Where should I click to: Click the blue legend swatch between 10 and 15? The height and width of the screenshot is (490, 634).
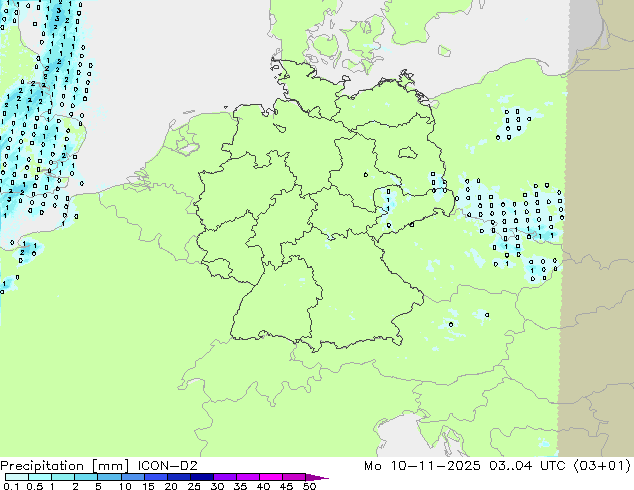point(133,477)
